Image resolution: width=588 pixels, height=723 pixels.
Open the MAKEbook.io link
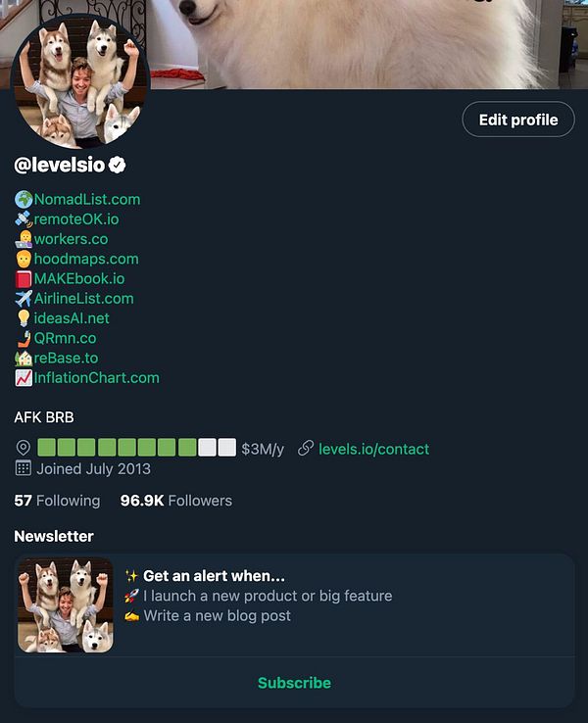point(79,278)
